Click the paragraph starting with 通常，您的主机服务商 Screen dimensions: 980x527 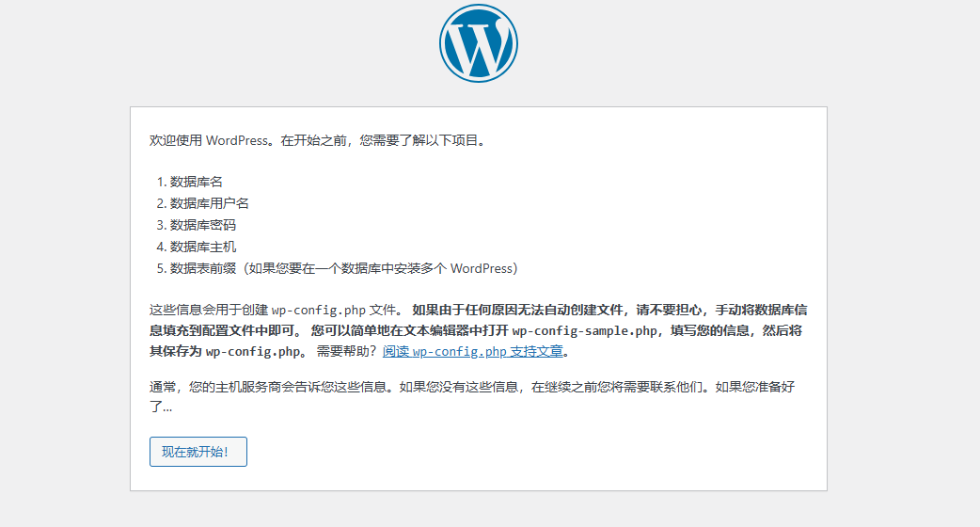coord(472,396)
